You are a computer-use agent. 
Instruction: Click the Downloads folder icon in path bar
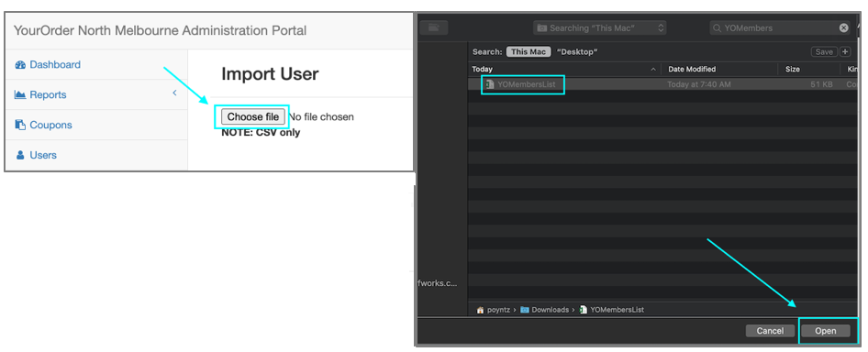coord(525,310)
